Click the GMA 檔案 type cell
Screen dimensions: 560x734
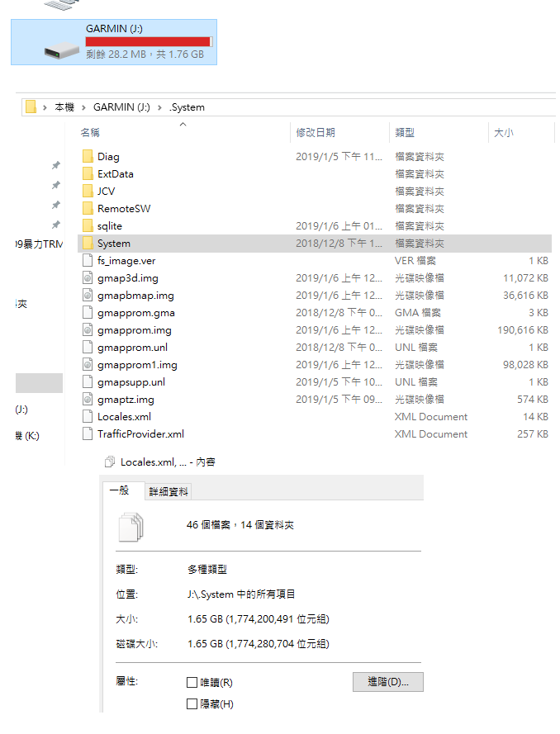[x=418, y=312]
